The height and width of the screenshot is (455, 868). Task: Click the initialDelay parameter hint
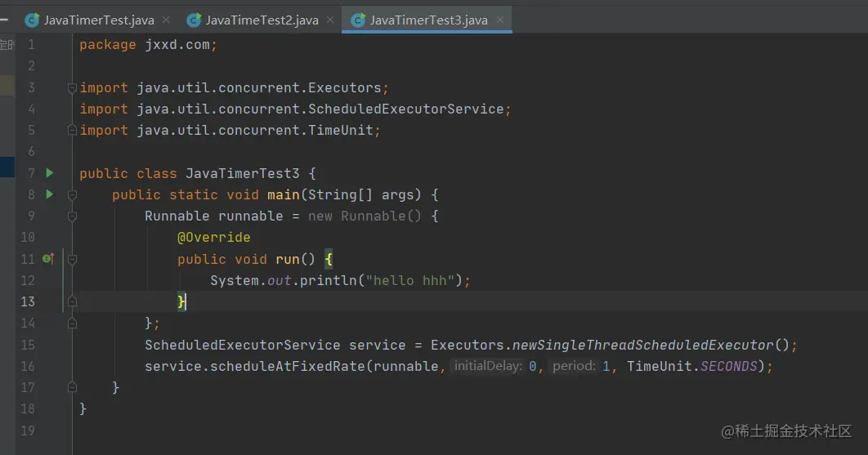coord(488,367)
